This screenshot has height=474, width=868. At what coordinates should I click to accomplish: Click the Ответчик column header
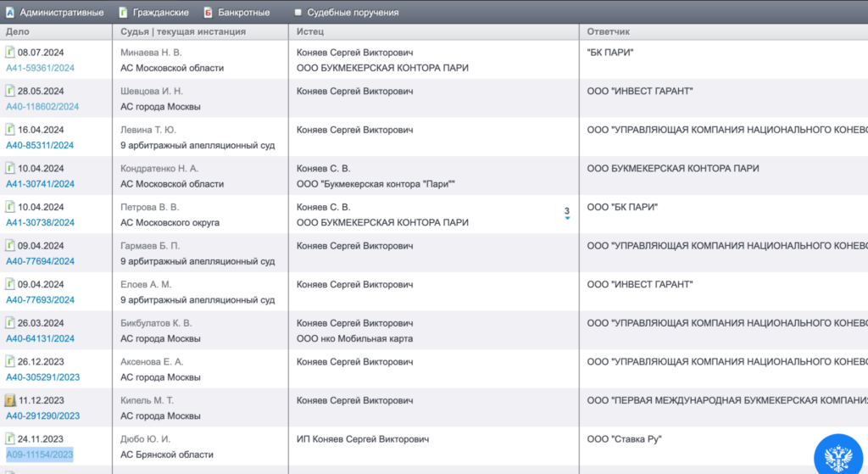609,31
